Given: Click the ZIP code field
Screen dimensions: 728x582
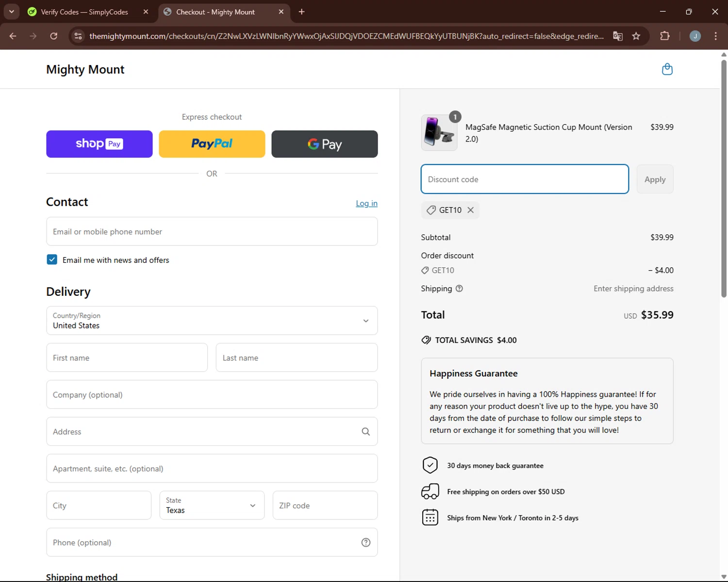Looking at the screenshot, I should [325, 505].
